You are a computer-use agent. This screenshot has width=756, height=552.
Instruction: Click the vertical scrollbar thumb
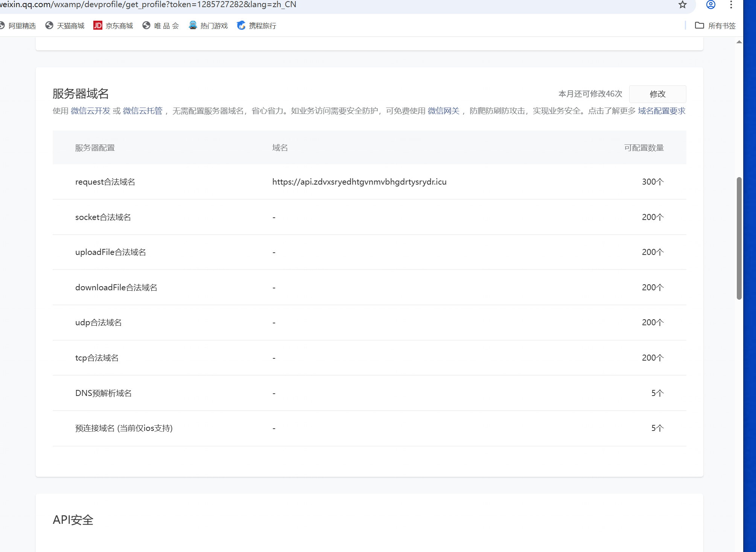739,238
